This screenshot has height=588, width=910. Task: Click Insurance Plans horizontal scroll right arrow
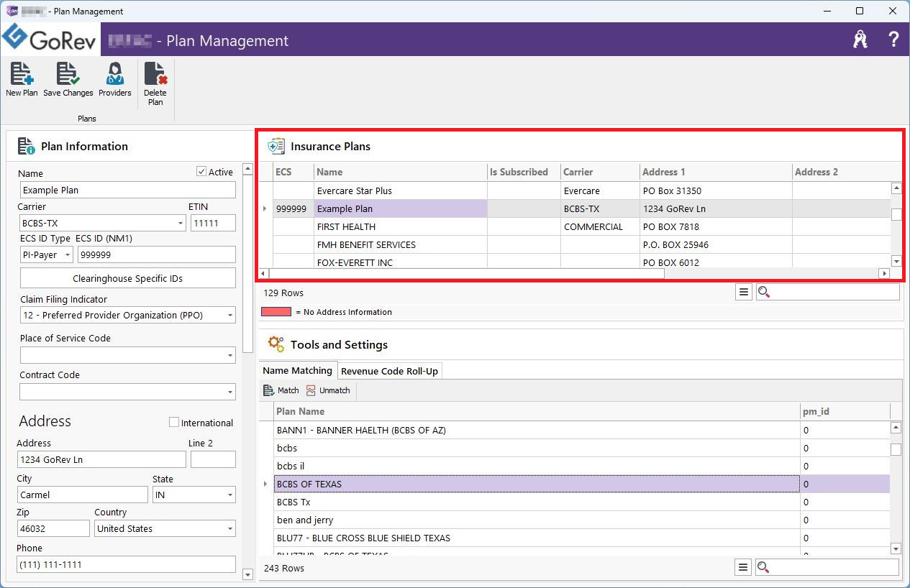(x=884, y=273)
